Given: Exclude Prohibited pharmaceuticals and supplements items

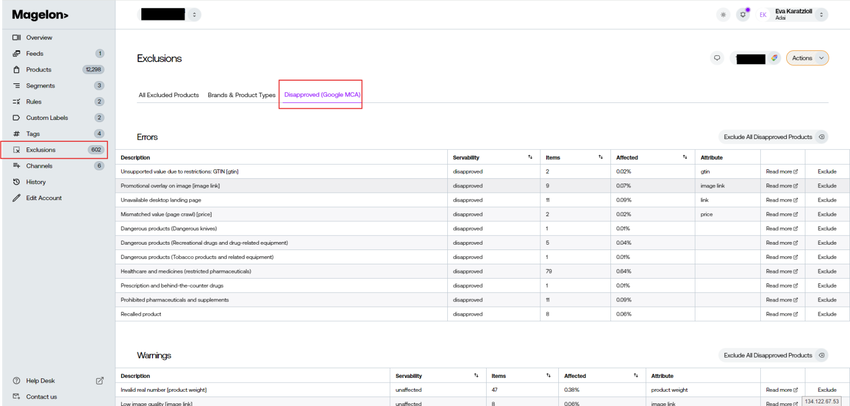Looking at the screenshot, I should [x=827, y=300].
